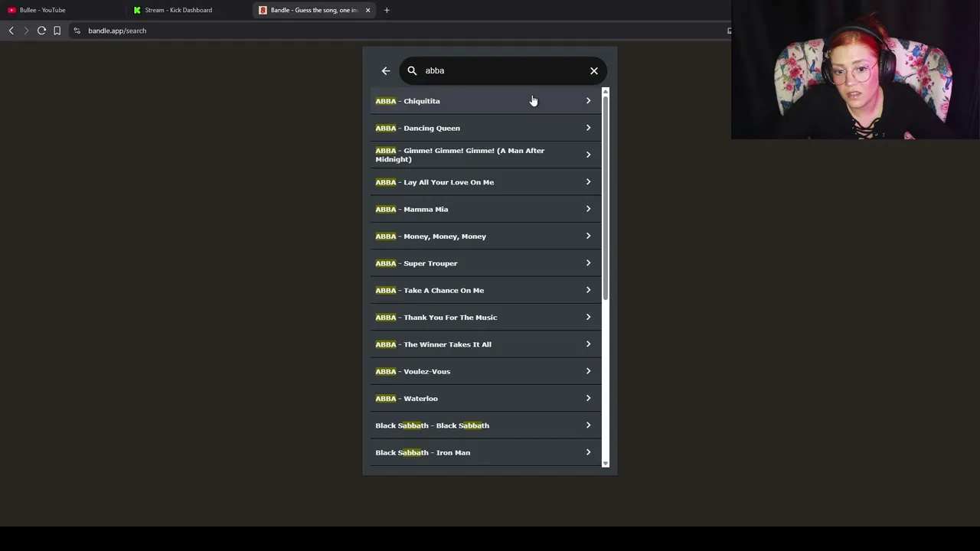The height and width of the screenshot is (551, 980).
Task: Pick 'Black Sabbath - Iron Man' result
Action: 485,452
